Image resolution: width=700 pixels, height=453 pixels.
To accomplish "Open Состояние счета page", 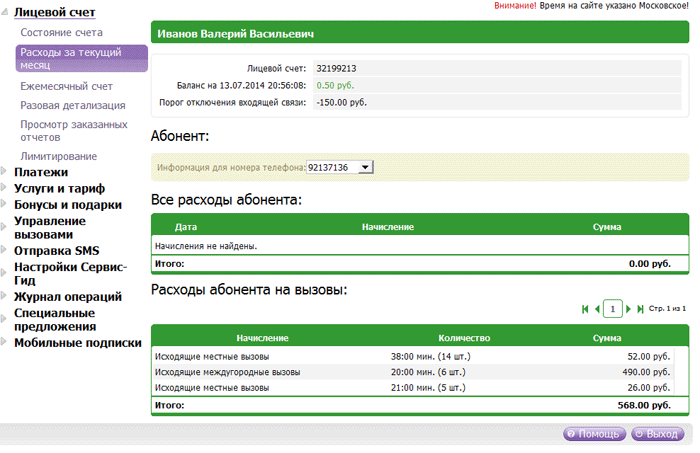I will pyautogui.click(x=61, y=33).
